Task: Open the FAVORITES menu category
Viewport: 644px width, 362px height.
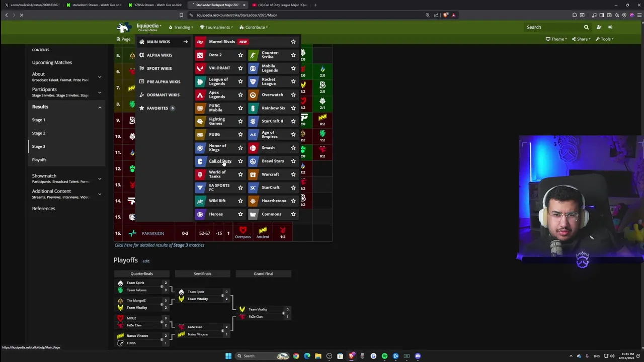Action: click(x=163, y=108)
